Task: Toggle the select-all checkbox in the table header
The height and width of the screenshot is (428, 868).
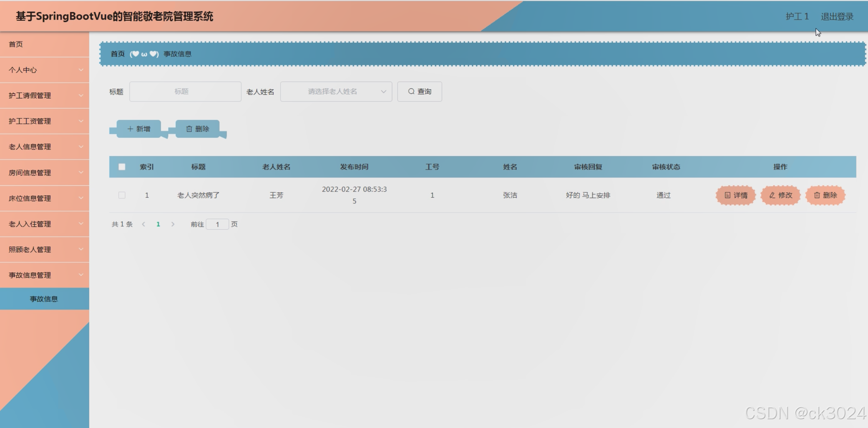Action: [x=122, y=167]
